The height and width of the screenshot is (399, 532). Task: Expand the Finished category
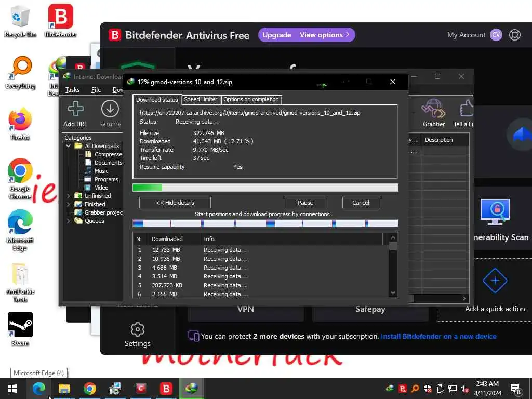[68, 204]
